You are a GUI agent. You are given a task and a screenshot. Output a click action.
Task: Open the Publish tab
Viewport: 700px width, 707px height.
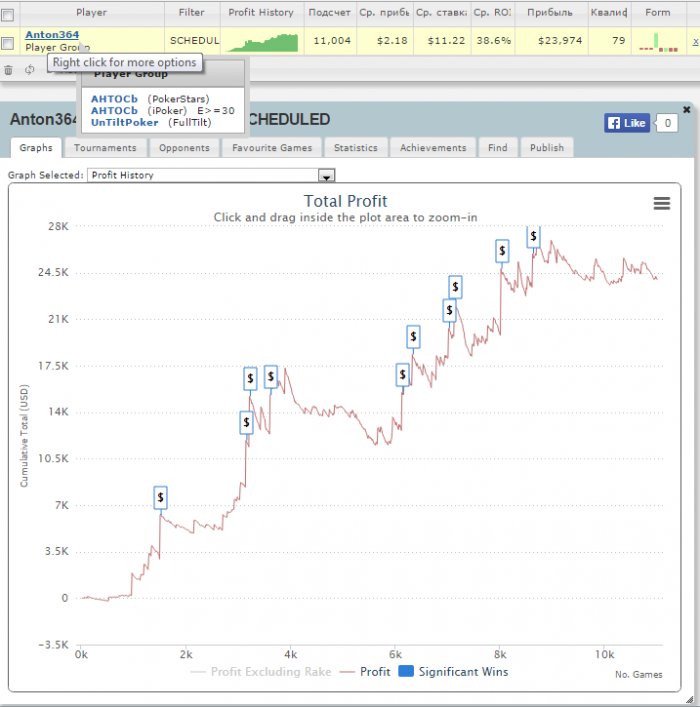[547, 148]
